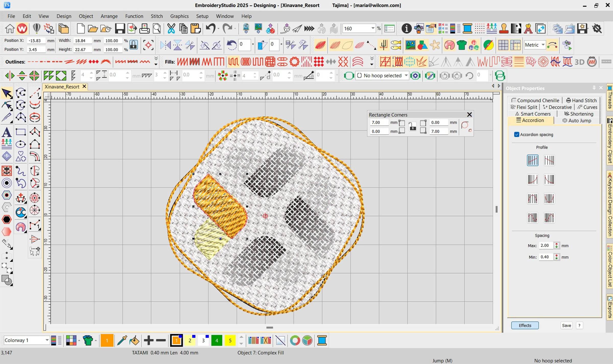
Task: Toggle the proportional scaling lock
Action: click(x=133, y=45)
